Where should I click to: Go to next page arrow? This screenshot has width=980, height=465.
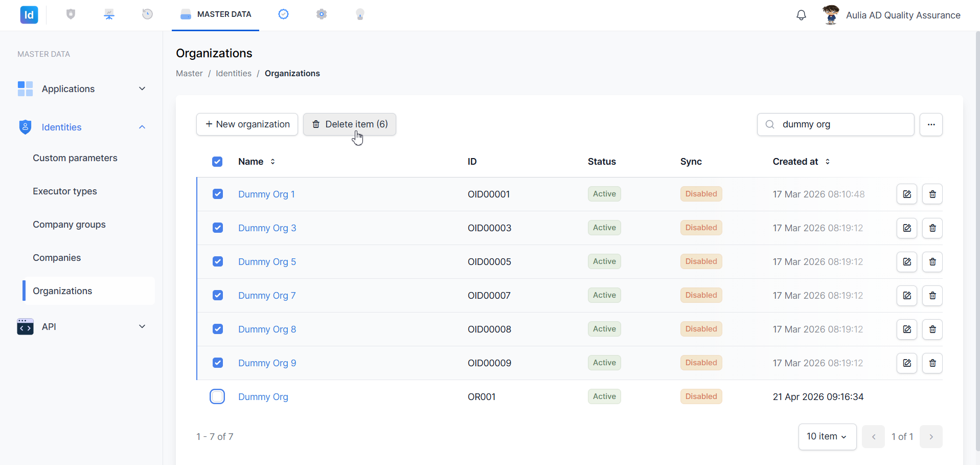(931, 437)
